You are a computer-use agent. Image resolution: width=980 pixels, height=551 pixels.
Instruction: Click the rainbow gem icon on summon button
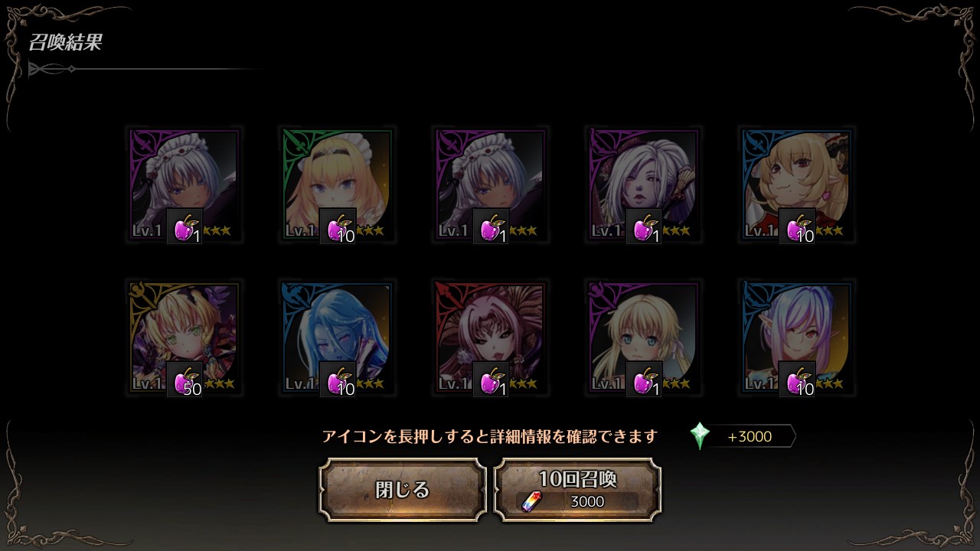[531, 501]
